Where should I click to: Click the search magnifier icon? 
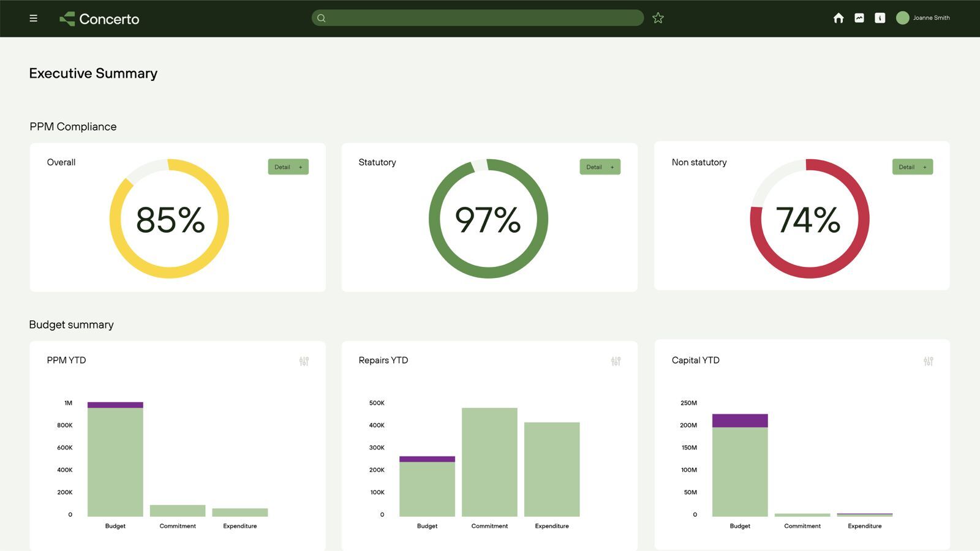(x=322, y=18)
